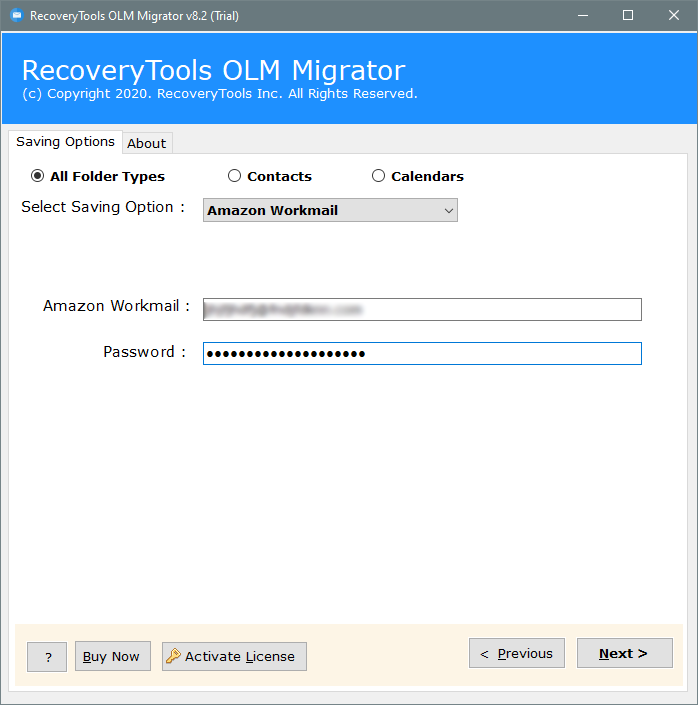Screen dimensions: 698x705
Task: Click the question mark help button
Action: pyautogui.click(x=47, y=657)
